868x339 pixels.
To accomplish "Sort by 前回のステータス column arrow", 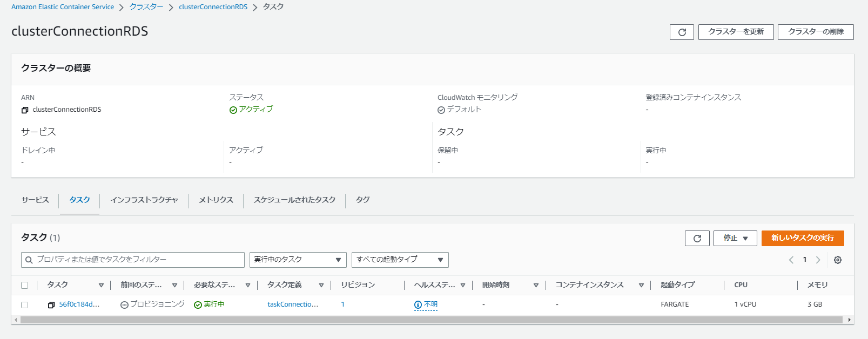I will pos(174,285).
